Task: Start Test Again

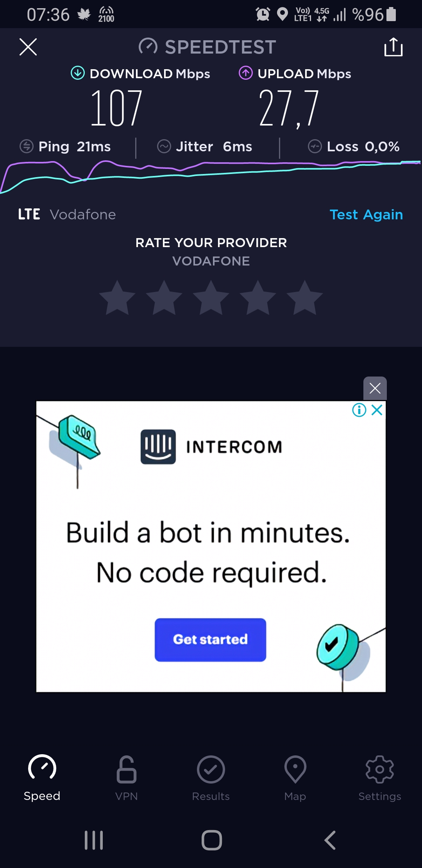Action: pos(366,215)
